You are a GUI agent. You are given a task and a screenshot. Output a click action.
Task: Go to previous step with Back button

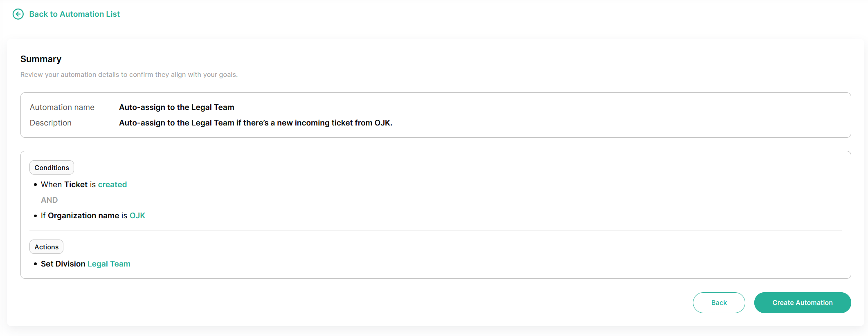coord(719,303)
